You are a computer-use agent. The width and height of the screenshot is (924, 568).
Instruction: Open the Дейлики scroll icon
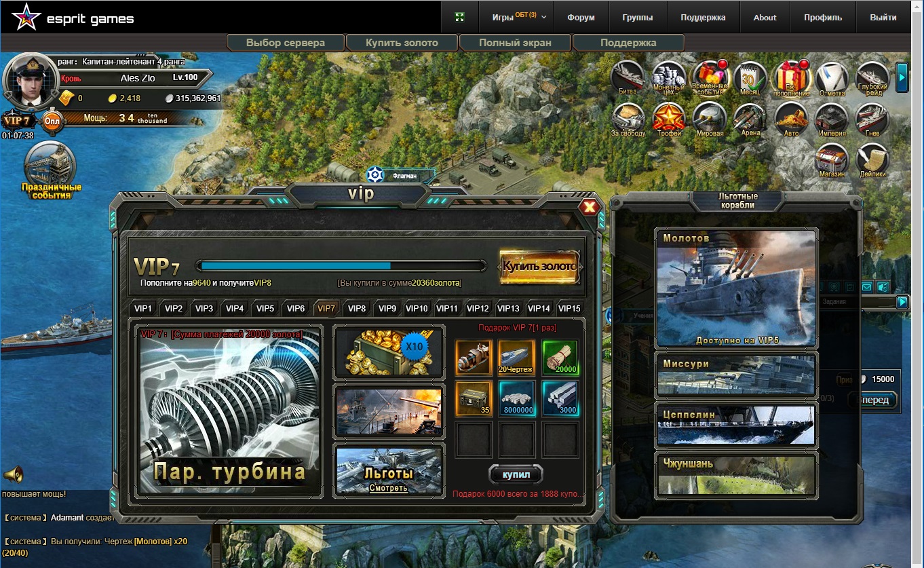coord(872,159)
